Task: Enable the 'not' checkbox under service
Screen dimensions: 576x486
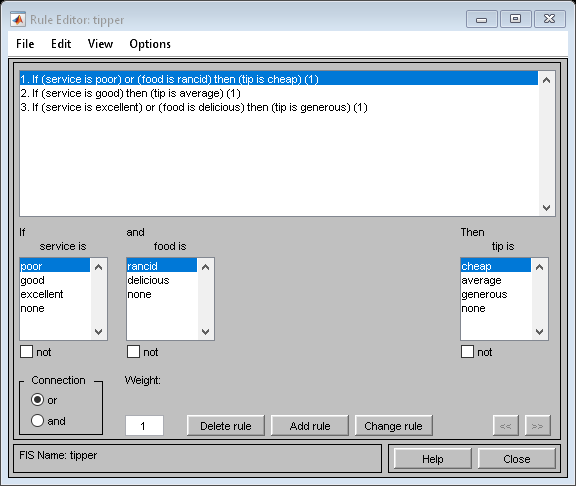Action: 26,352
